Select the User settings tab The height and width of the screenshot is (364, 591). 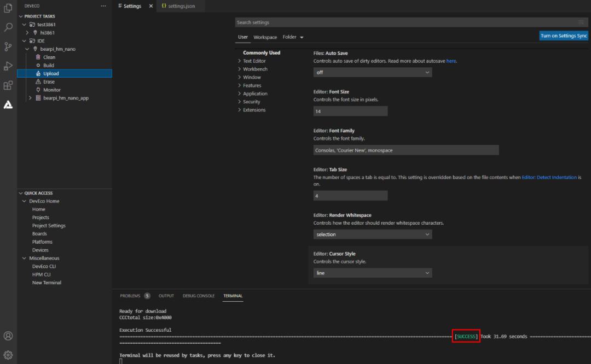tap(243, 37)
